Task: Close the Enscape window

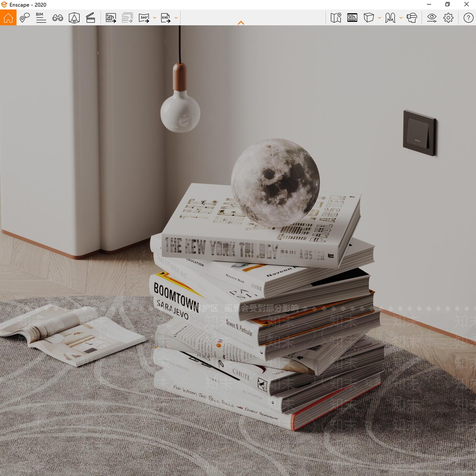Action: click(466, 4)
